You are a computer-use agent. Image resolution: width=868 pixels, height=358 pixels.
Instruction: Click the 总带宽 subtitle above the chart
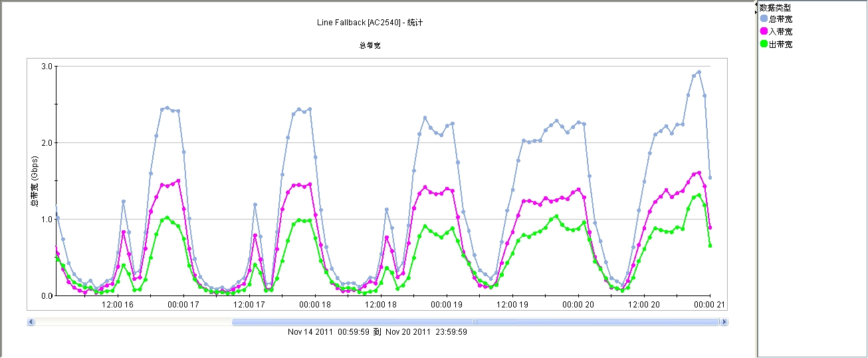click(x=370, y=46)
